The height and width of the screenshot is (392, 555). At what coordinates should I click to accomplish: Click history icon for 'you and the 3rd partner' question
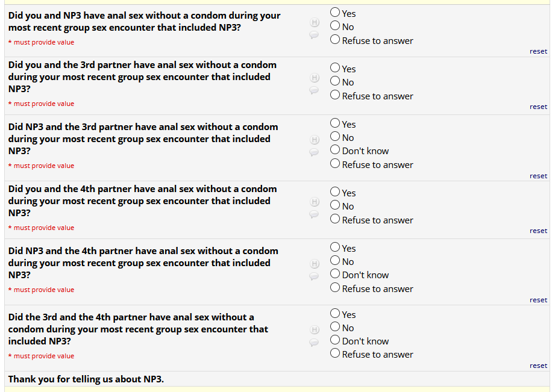coord(314,78)
